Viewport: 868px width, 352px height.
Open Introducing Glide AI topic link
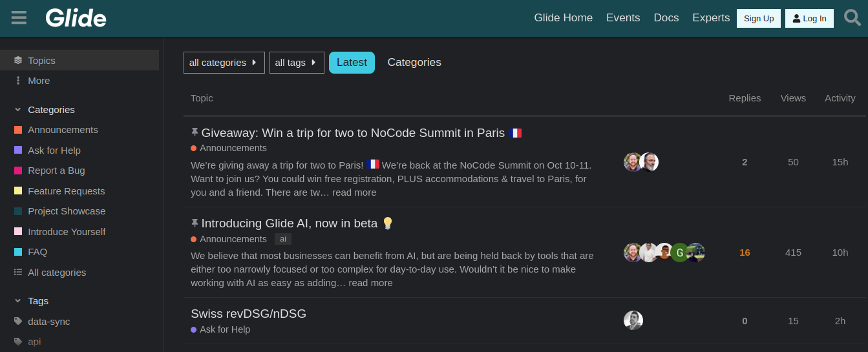[x=290, y=223]
